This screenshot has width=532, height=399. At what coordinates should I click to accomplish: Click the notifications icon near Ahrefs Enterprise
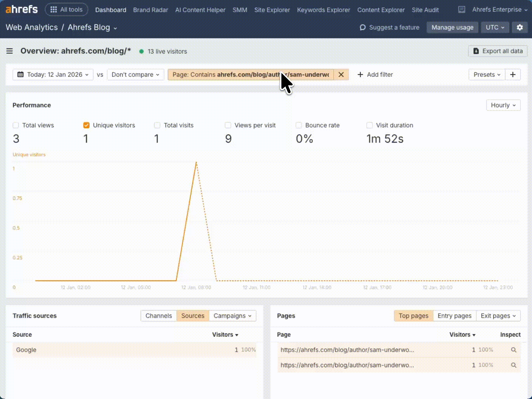(x=461, y=10)
